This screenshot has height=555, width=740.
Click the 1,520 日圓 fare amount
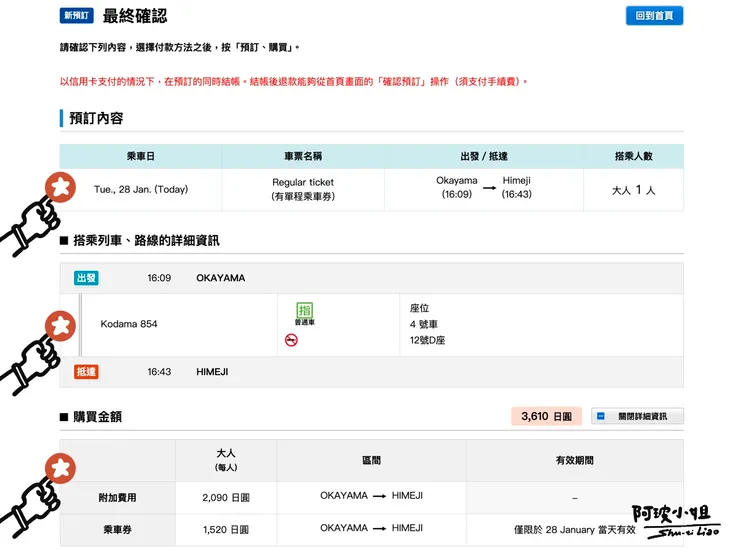pos(226,530)
